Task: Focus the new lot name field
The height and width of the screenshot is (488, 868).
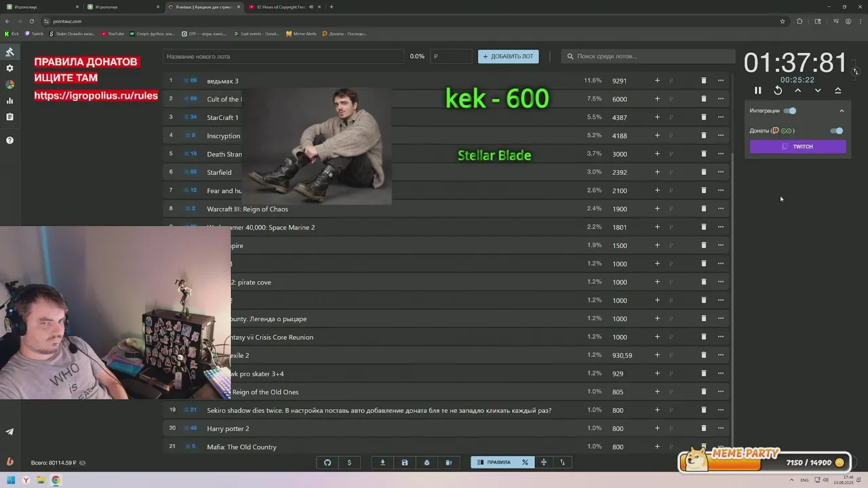Action: [x=283, y=56]
